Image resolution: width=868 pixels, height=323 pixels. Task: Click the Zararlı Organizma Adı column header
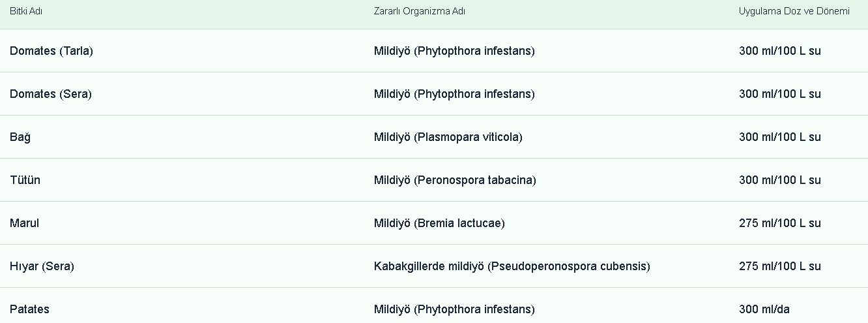pyautogui.click(x=420, y=12)
